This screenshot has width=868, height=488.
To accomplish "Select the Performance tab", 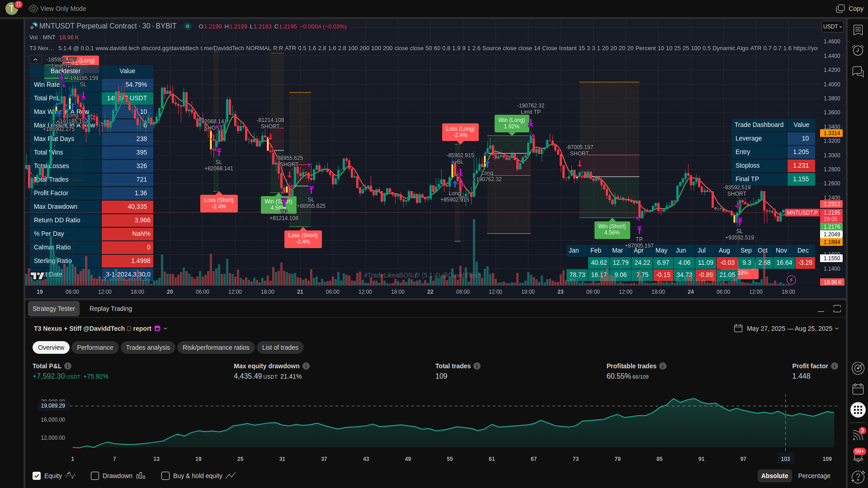I will pos(95,347).
